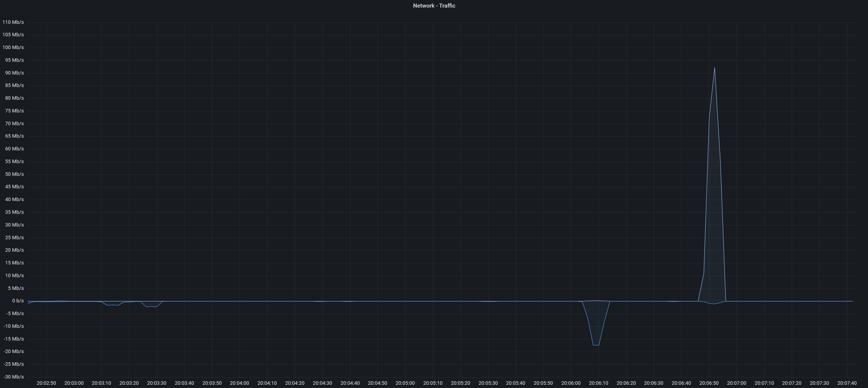The width and height of the screenshot is (868, 388).
Task: Click the 20:05:30 time axis label
Action: [488, 383]
